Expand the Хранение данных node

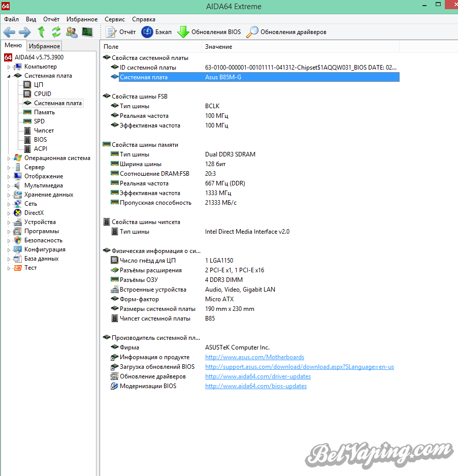pos(9,195)
